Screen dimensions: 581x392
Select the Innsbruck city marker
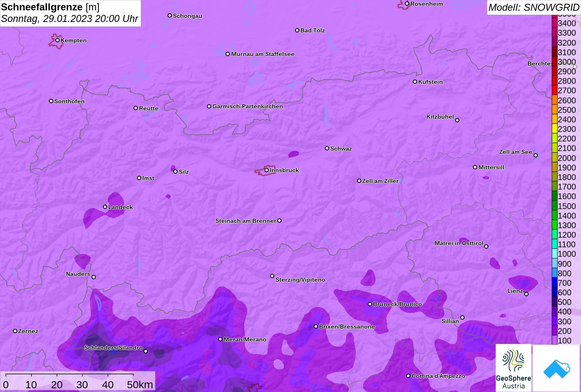[x=266, y=170]
